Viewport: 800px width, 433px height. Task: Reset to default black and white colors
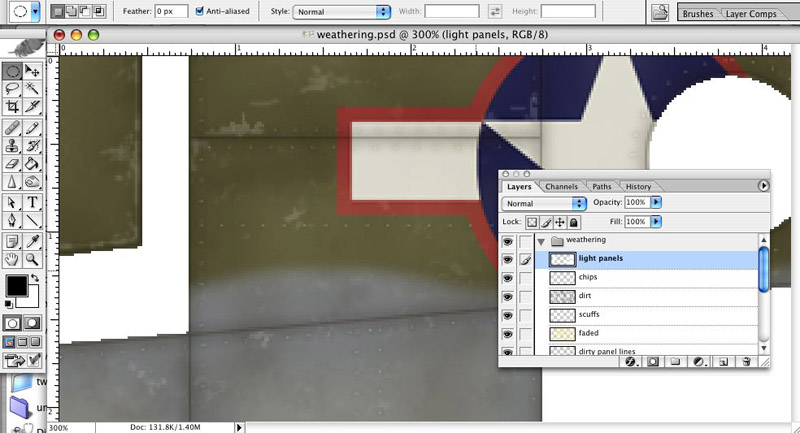(9, 304)
